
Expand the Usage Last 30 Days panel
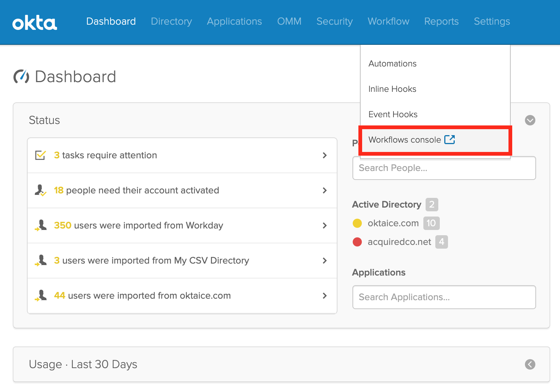pos(530,364)
